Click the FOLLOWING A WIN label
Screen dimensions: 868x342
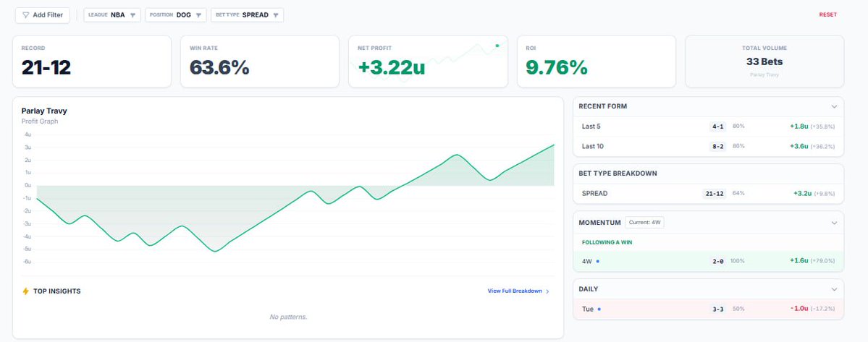click(606, 242)
